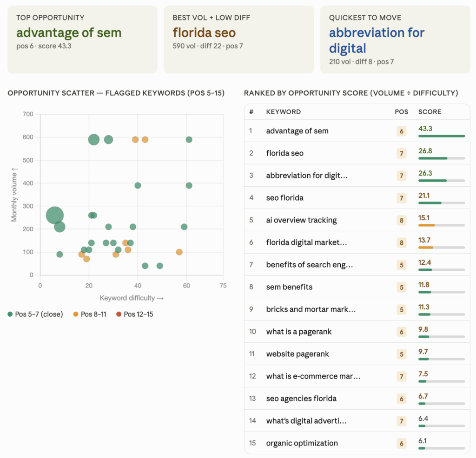Select the 'organic optimization' keyword row

coord(357,443)
